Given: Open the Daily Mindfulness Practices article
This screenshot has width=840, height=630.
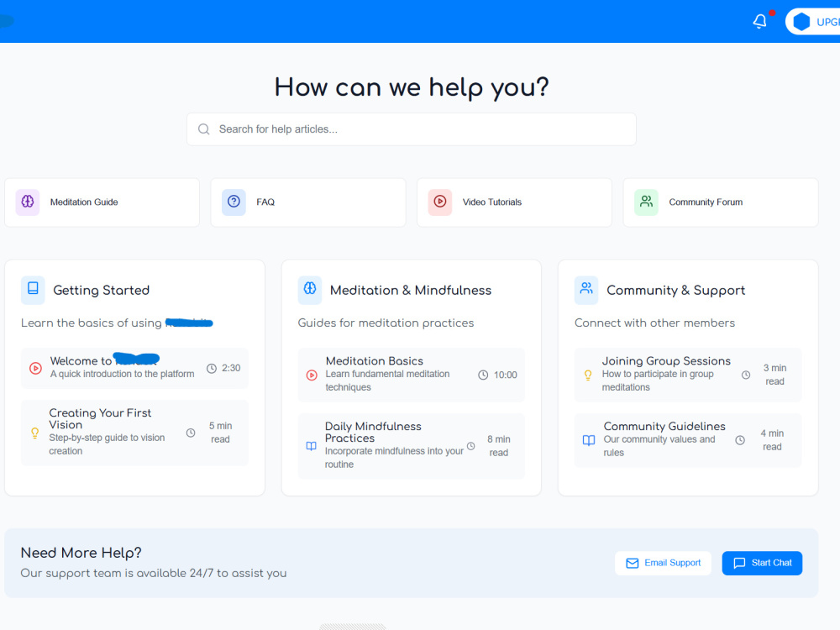Looking at the screenshot, I should click(411, 446).
